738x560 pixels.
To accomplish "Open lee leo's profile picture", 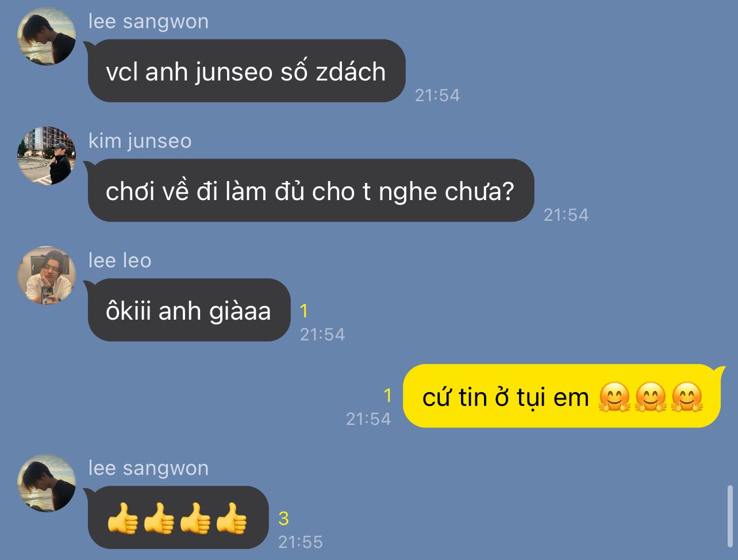I will coord(47,275).
